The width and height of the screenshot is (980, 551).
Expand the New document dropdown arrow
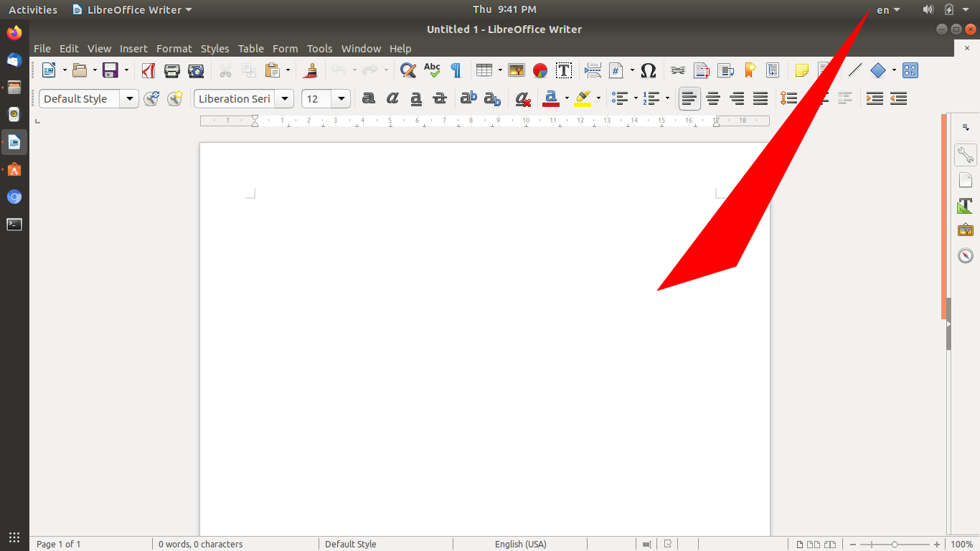point(65,70)
